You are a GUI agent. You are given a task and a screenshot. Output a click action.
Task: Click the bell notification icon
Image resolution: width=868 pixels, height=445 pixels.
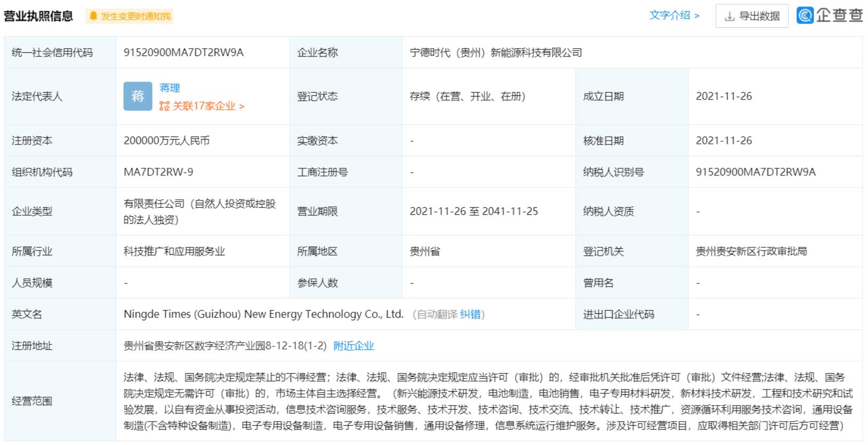pyautogui.click(x=93, y=16)
